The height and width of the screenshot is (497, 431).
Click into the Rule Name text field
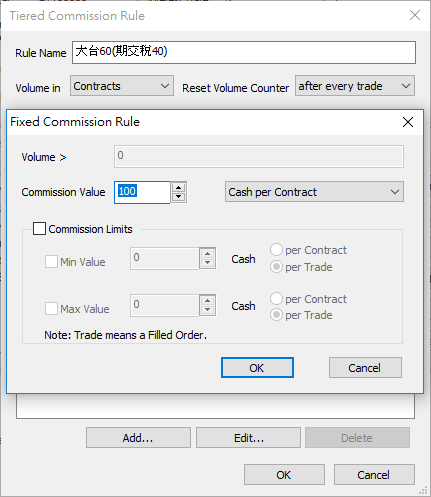pos(244,52)
